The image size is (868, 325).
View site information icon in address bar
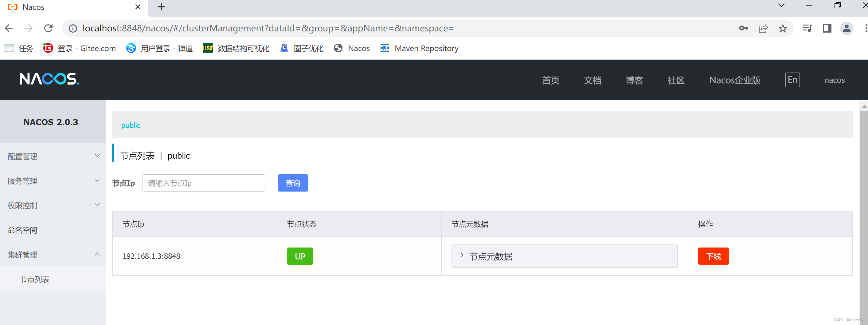tap(73, 28)
